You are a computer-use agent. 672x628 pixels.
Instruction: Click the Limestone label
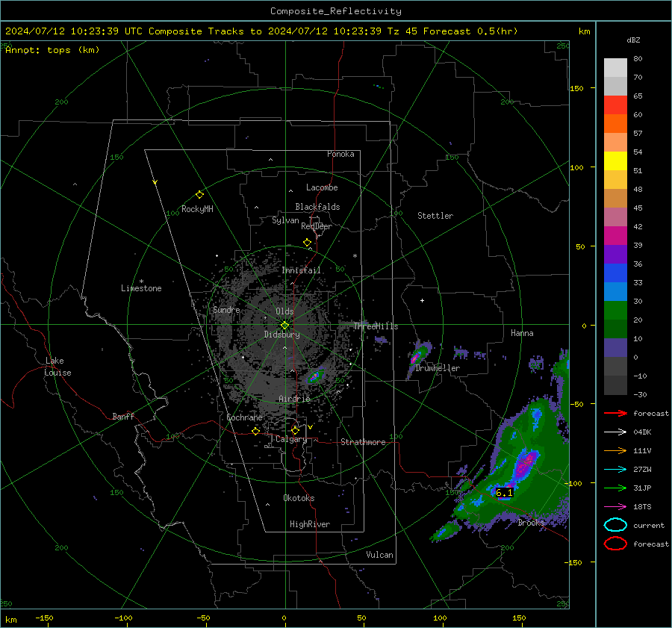tap(141, 288)
